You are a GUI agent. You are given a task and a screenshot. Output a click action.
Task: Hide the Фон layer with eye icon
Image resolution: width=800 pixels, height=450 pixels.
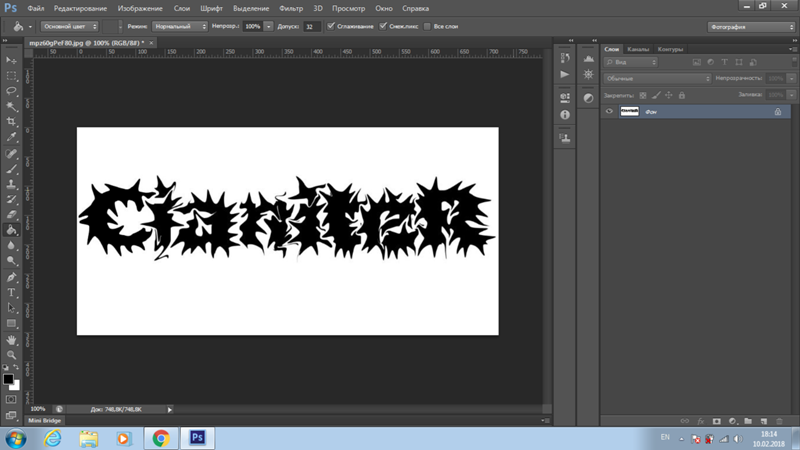point(609,111)
